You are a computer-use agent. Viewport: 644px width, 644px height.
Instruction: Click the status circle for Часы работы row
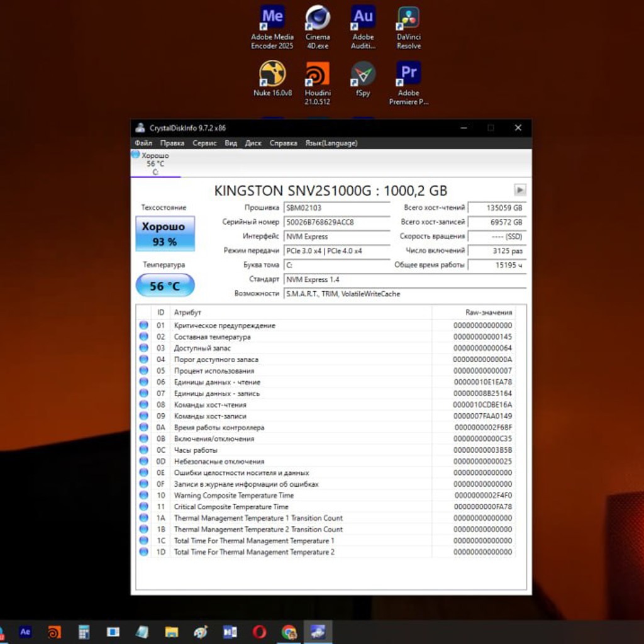(144, 450)
